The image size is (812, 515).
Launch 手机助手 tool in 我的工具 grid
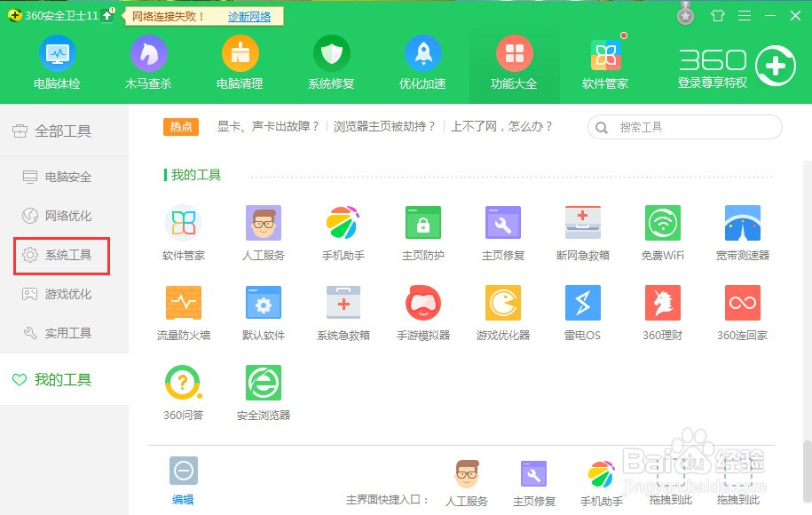[343, 233]
